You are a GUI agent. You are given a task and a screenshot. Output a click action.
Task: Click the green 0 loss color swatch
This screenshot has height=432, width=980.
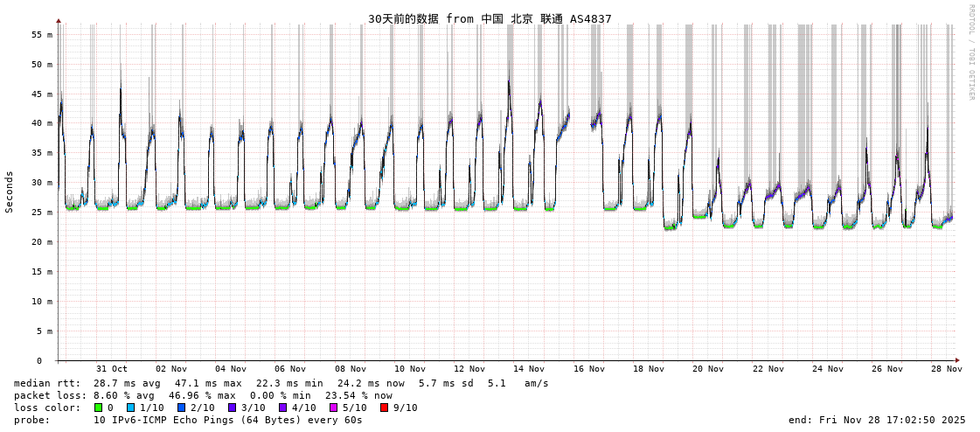pos(98,408)
